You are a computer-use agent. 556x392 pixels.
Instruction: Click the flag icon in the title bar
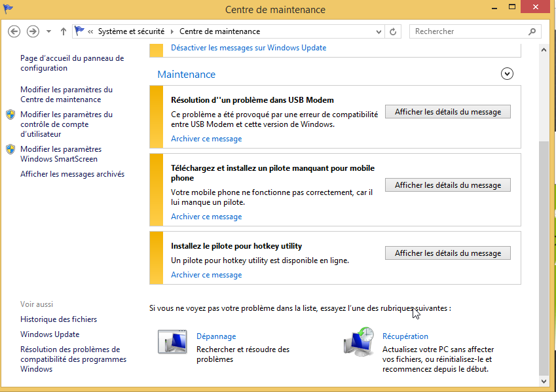[x=8, y=9]
